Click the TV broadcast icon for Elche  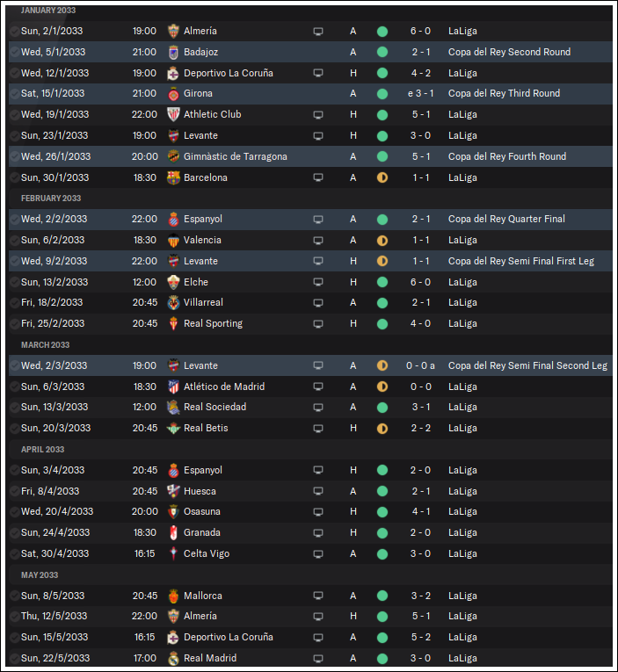318,282
